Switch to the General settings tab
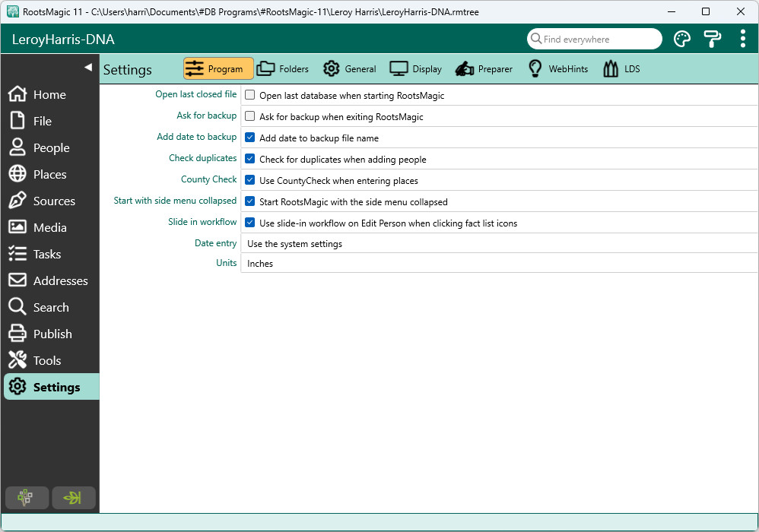Image resolution: width=759 pixels, height=532 pixels. click(x=350, y=68)
